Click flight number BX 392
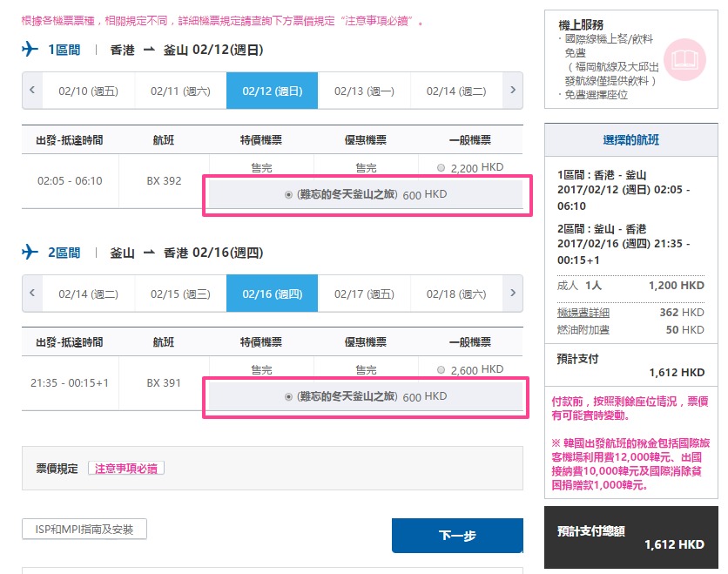This screenshot has height=574, width=728. click(164, 180)
